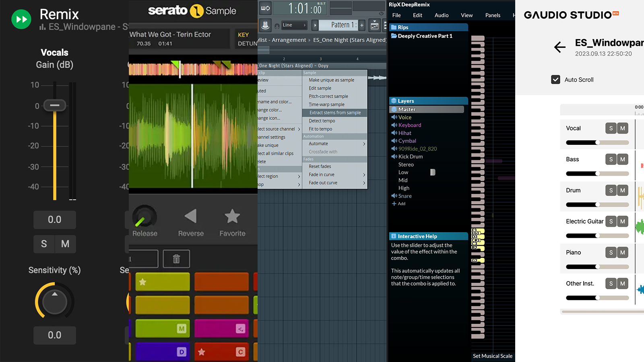Adjust the Bass volume slider in Gaudio Studio
The image size is (644, 362).
[597, 173]
